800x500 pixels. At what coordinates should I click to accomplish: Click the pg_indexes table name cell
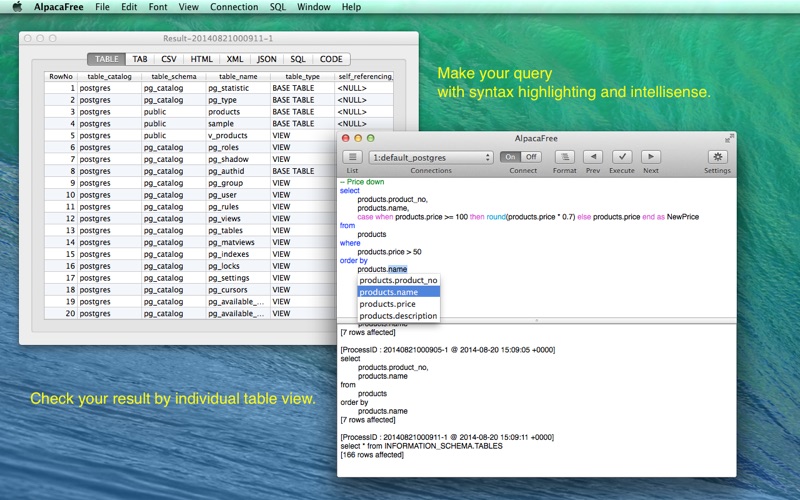pos(238,254)
